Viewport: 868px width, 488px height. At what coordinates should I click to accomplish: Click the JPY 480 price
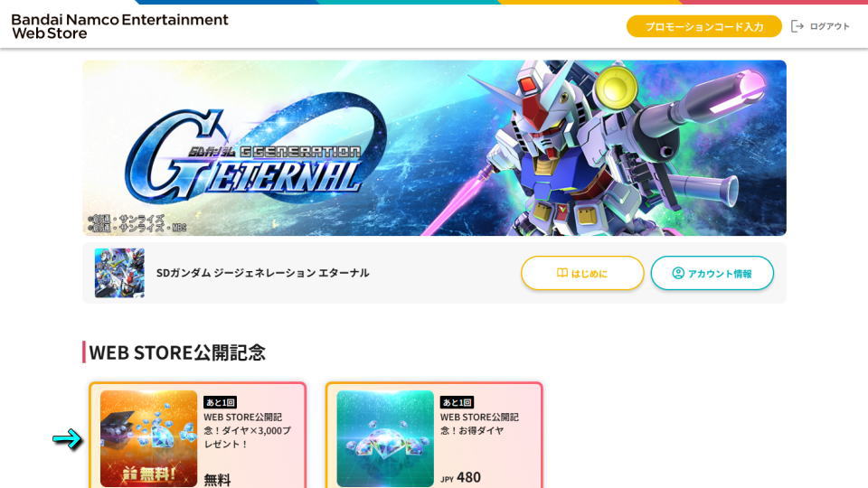pyautogui.click(x=460, y=477)
